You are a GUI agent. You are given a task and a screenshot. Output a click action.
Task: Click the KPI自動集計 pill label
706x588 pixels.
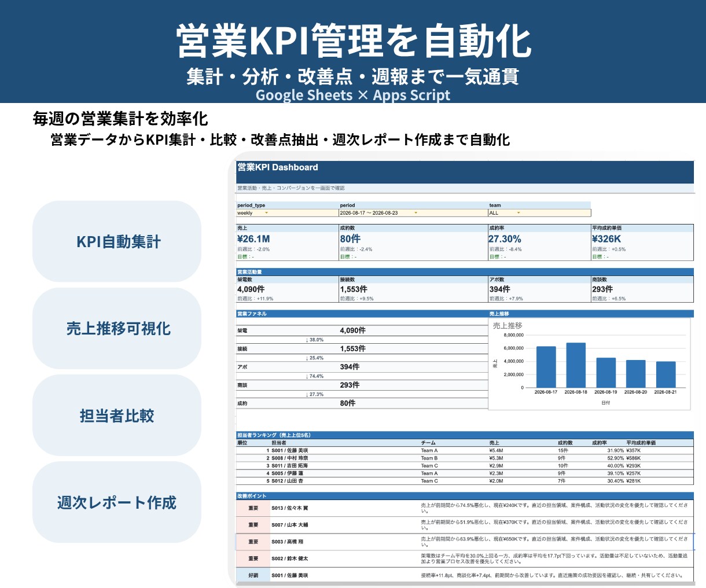tap(119, 242)
